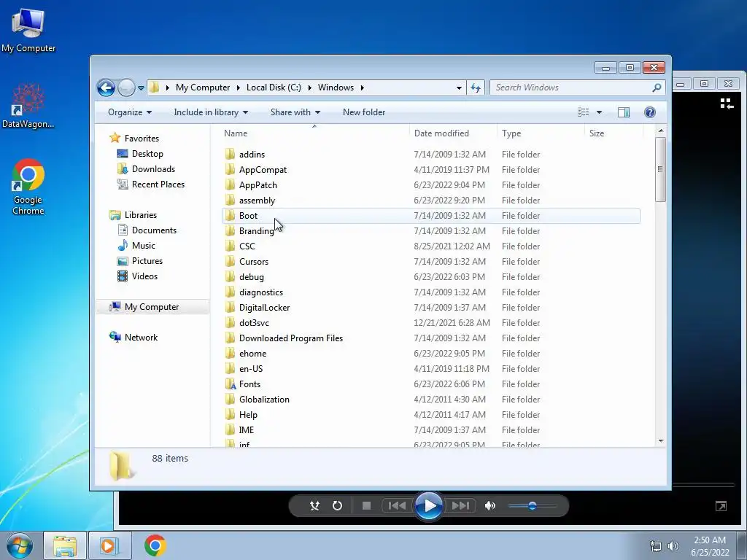Expand the arrow after Local Disk (C:)

pyautogui.click(x=309, y=87)
